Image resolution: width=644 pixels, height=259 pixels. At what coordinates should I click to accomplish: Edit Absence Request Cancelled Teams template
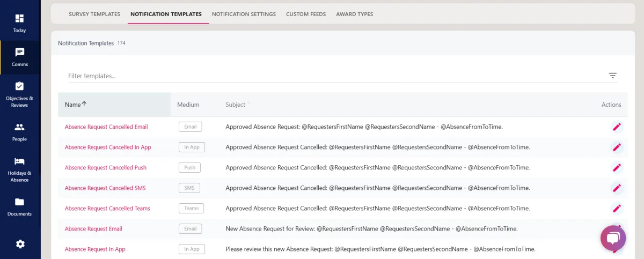[617, 209]
